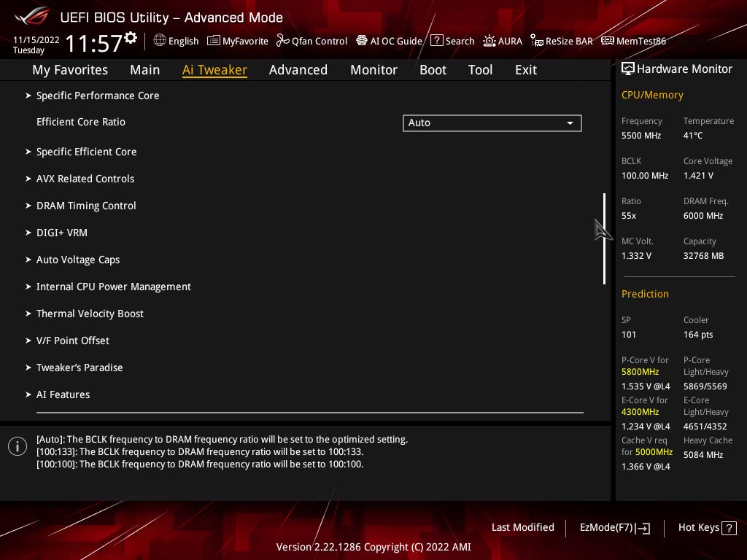Select the Ai Tweaker tab
The height and width of the screenshot is (560, 747).
coord(214,70)
